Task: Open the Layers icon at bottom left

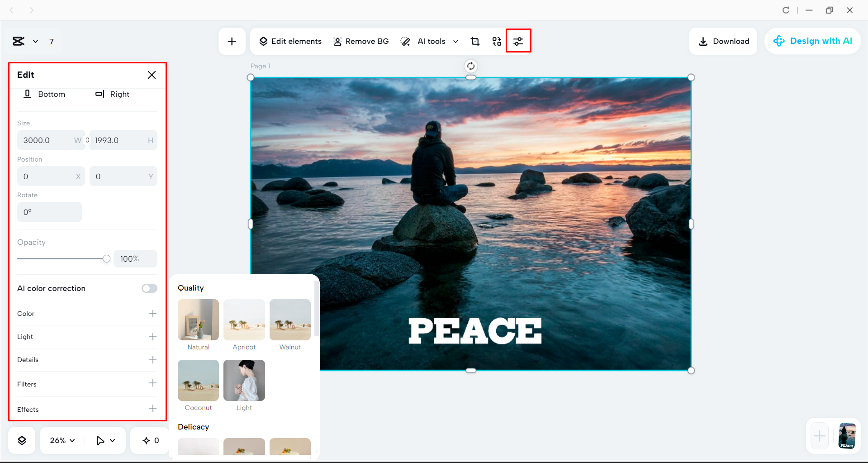Action: click(21, 439)
